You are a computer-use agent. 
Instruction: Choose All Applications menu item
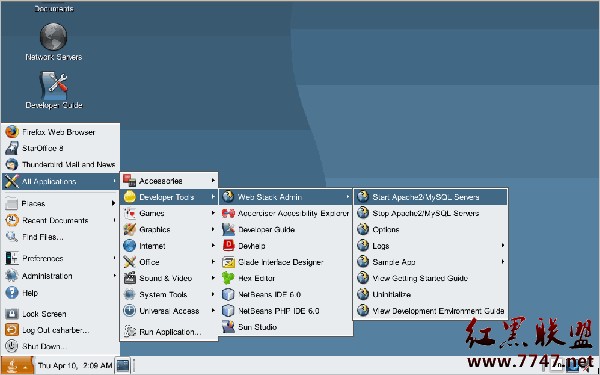(60, 181)
